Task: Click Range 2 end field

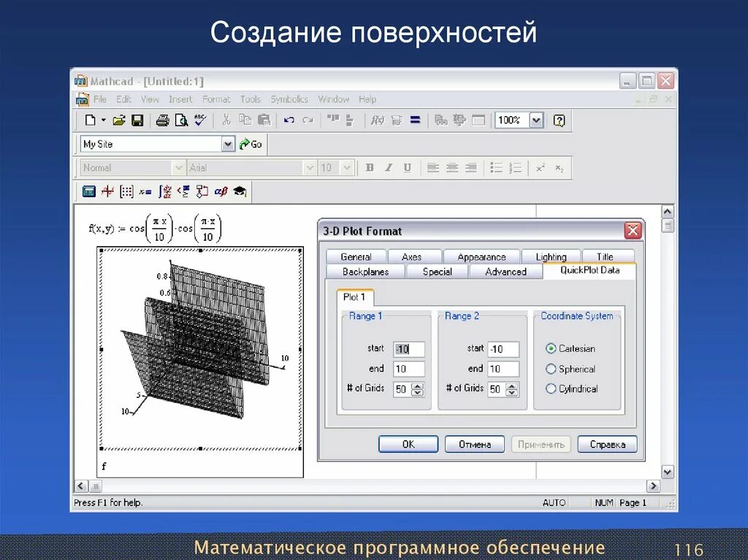Action: point(503,369)
